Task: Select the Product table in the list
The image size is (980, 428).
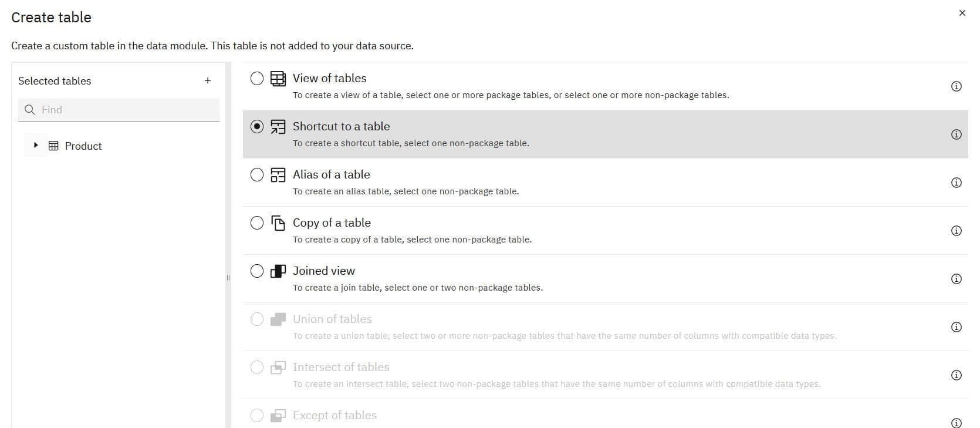Action: click(x=83, y=146)
